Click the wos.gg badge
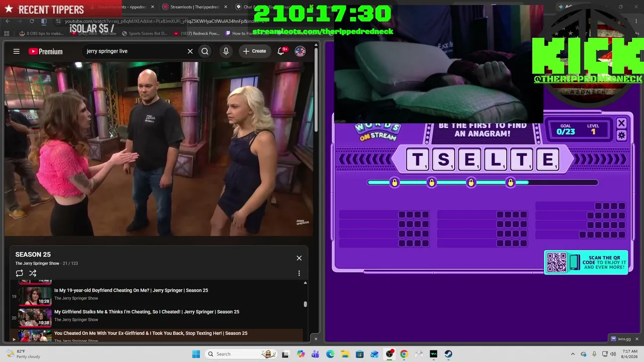Viewport: 644px width, 362px height. 620,338
